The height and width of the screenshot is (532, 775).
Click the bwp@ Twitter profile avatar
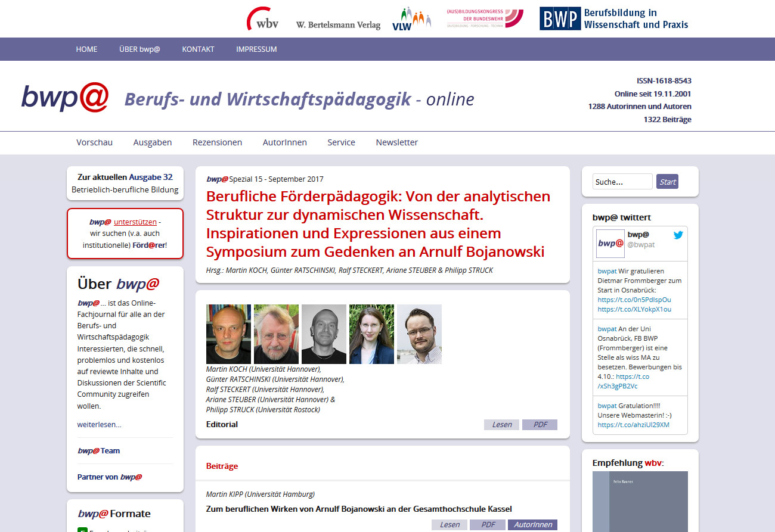[610, 243]
